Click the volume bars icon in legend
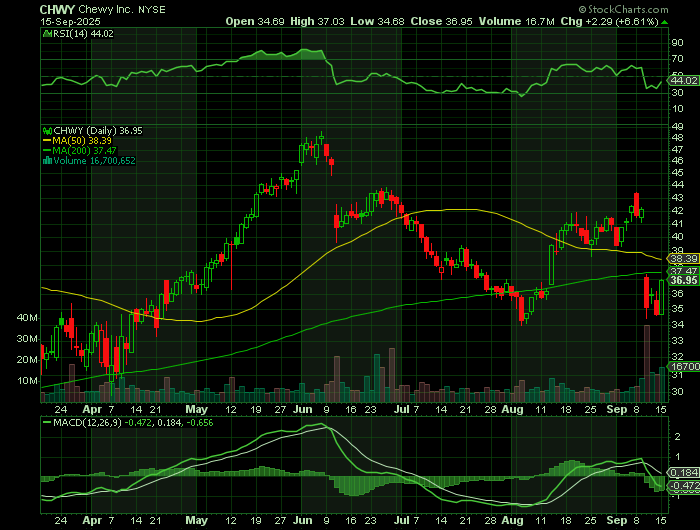The height and width of the screenshot is (530, 700). pyautogui.click(x=47, y=161)
